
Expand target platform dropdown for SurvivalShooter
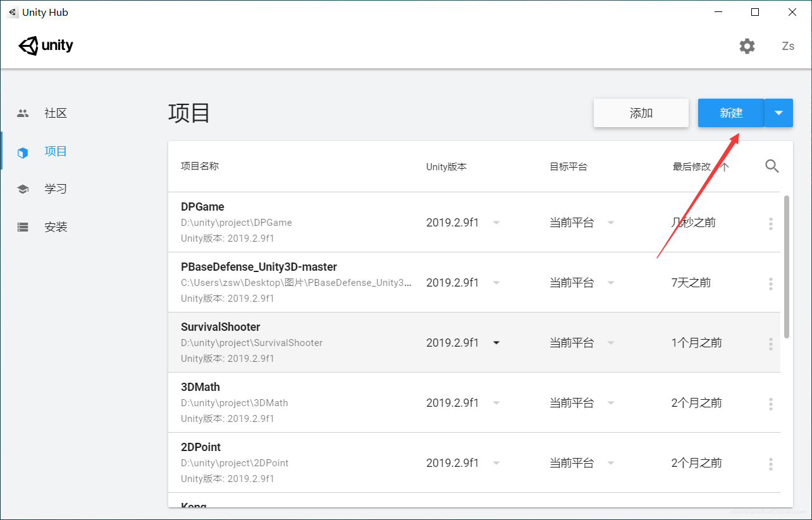point(611,343)
